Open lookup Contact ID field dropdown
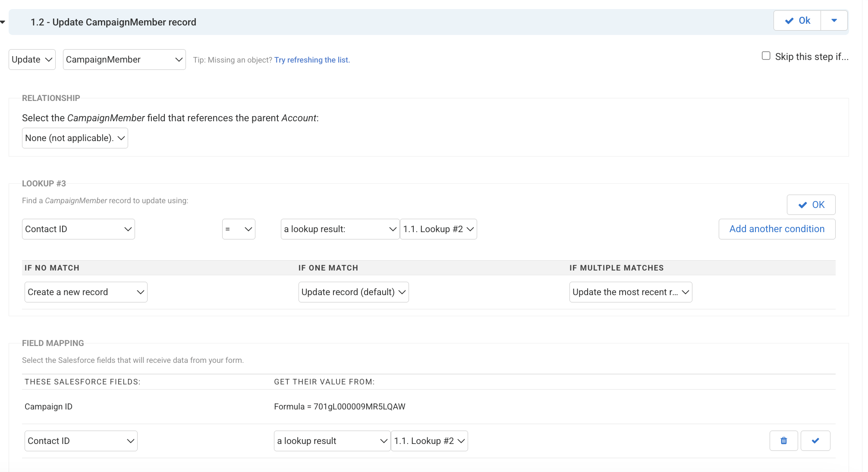 78,229
